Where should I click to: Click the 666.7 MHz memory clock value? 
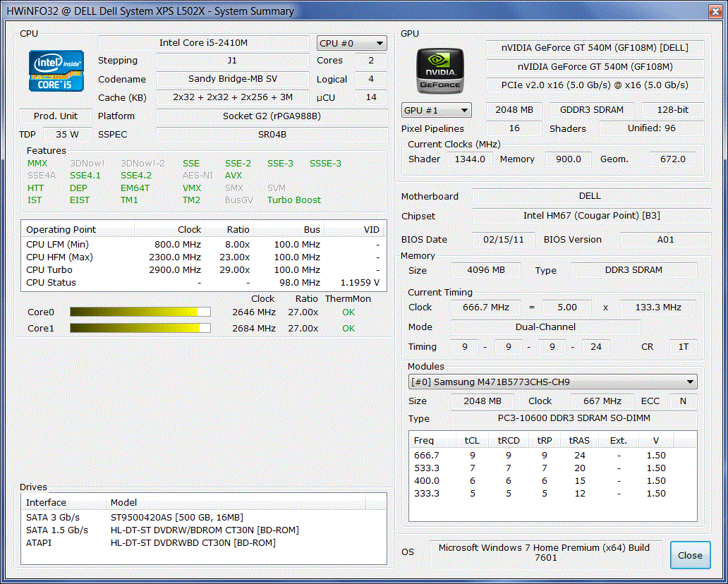click(x=485, y=308)
